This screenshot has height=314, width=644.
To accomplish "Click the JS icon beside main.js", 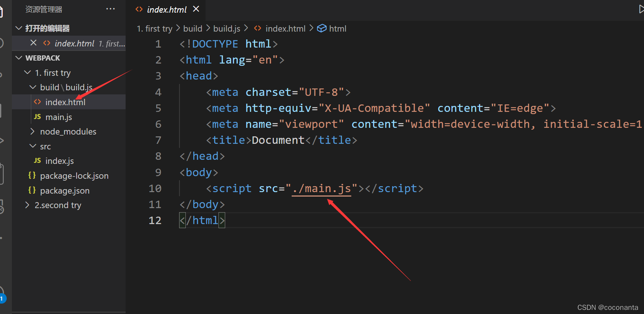I will click(x=37, y=117).
